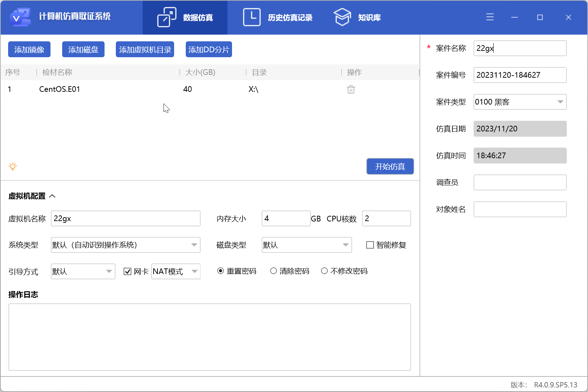Click 内存大小 input field
588x392 pixels.
tap(286, 218)
